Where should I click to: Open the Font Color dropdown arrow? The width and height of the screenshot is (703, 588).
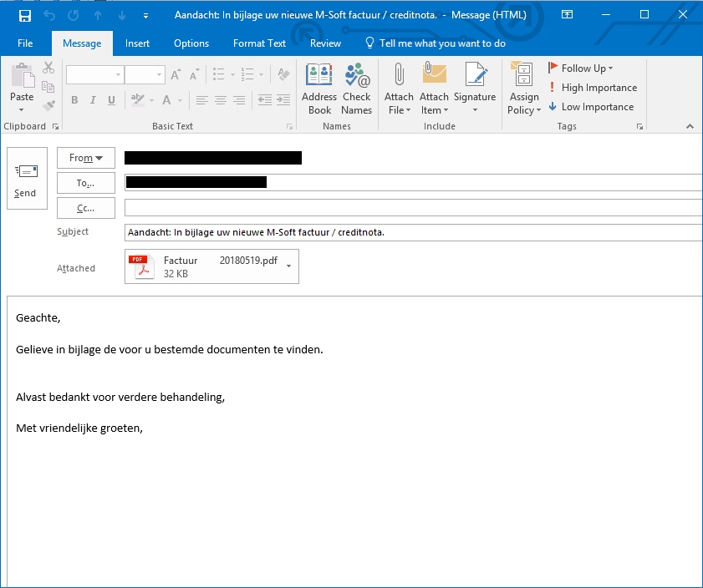click(181, 100)
